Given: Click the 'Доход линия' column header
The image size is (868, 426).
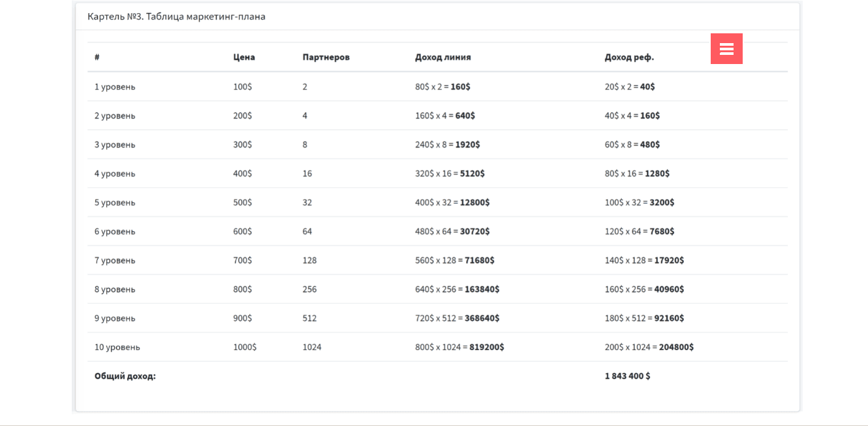Looking at the screenshot, I should point(442,57).
